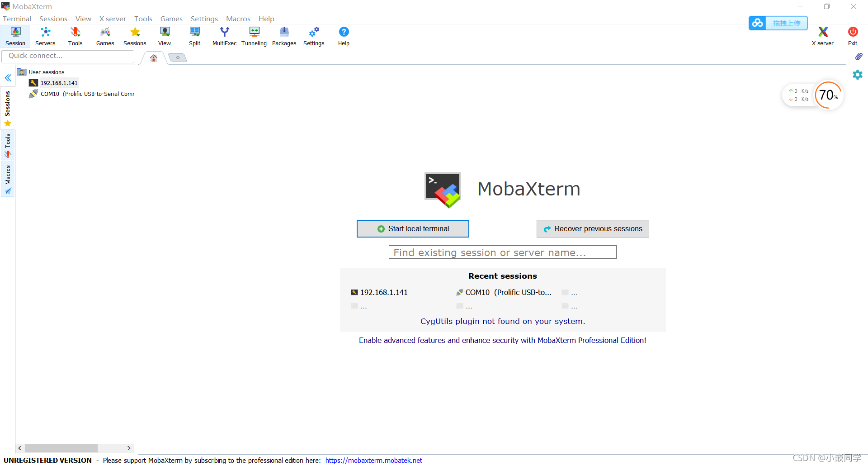This screenshot has height=466, width=868.
Task: Collapse the sidebar with double-chevron arrow
Action: (x=8, y=78)
